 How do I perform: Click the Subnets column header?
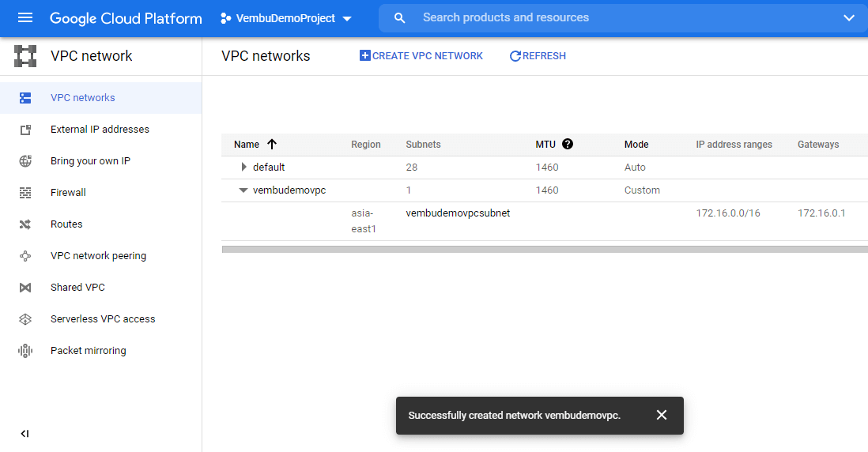click(x=423, y=145)
